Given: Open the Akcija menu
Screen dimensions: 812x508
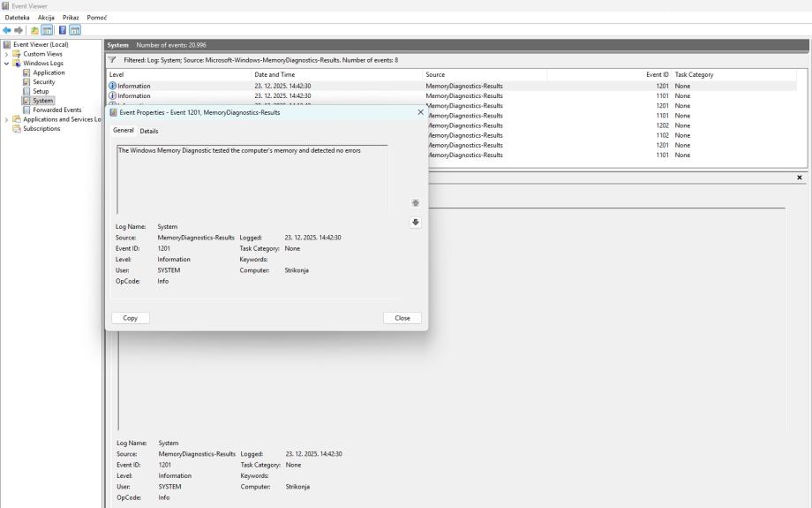Looking at the screenshot, I should pos(46,18).
